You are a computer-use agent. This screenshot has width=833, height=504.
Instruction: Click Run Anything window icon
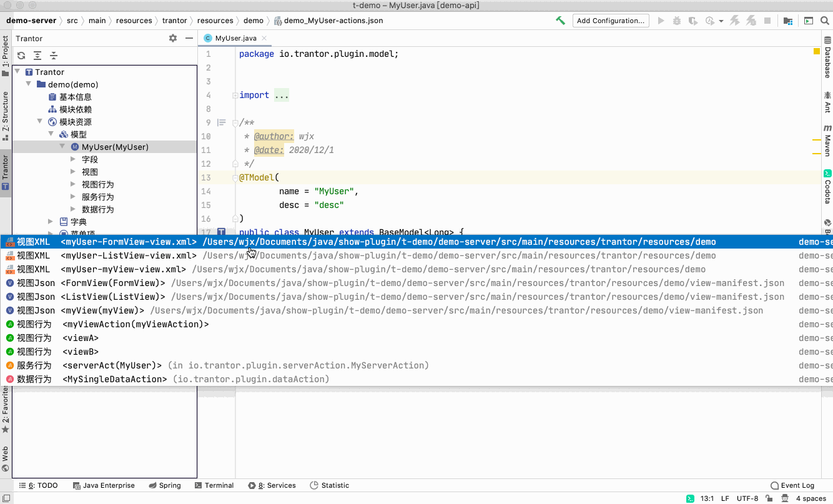(809, 21)
